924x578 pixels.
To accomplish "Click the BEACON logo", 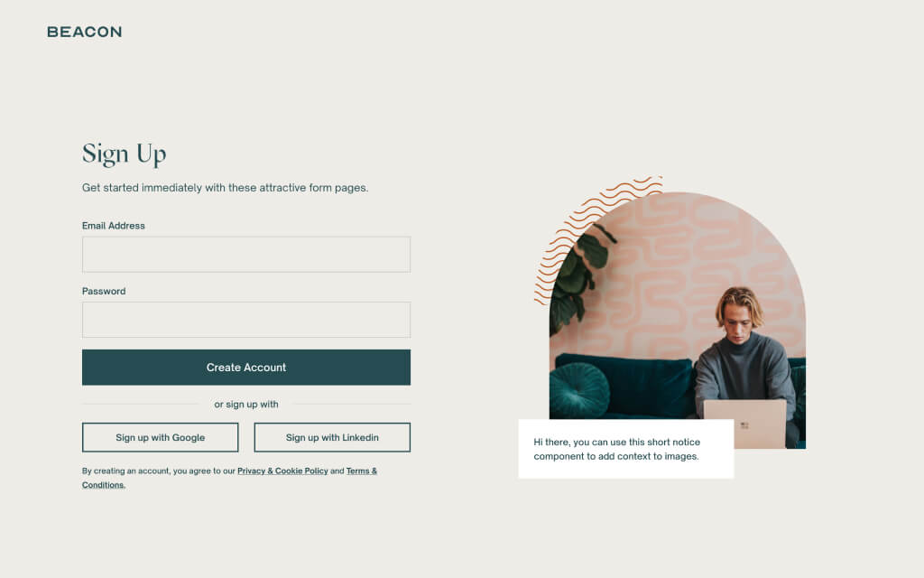I will pyautogui.click(x=84, y=32).
